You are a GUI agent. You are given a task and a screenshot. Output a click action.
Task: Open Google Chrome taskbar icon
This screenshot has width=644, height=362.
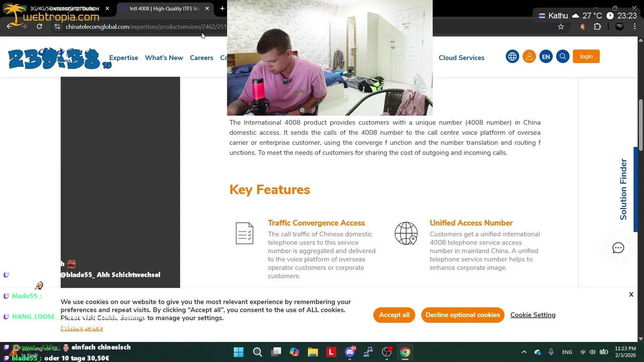point(405,352)
